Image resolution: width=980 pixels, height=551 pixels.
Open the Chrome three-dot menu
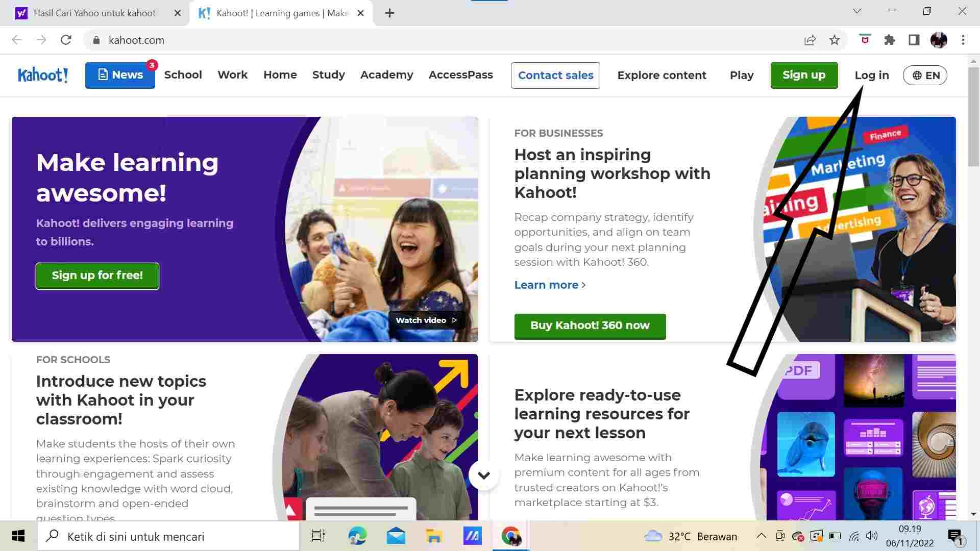pyautogui.click(x=963, y=40)
